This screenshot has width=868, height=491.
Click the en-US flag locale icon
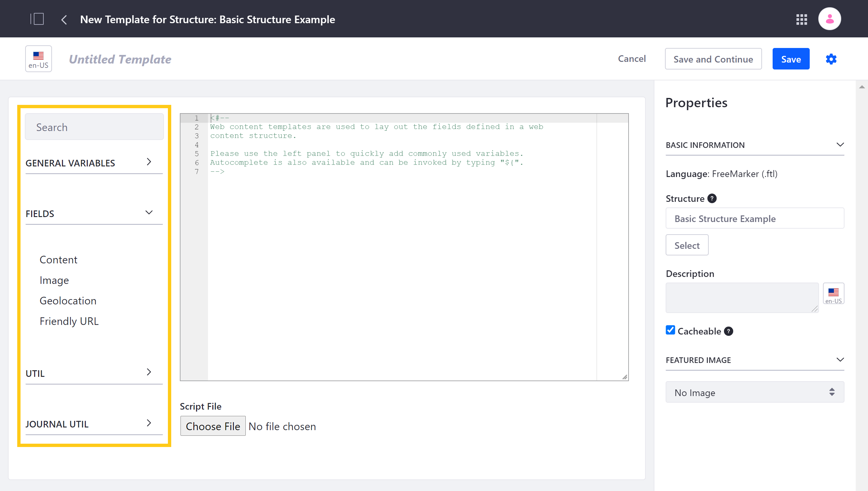38,59
